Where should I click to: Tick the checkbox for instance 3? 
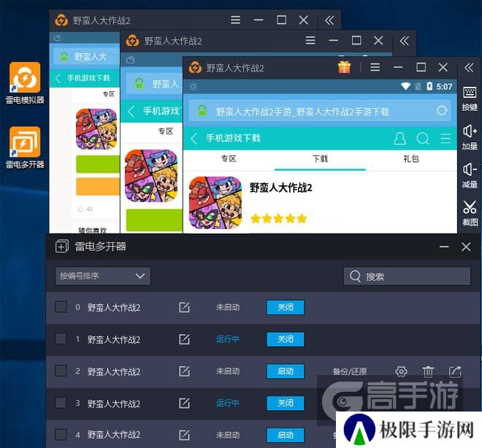click(61, 403)
